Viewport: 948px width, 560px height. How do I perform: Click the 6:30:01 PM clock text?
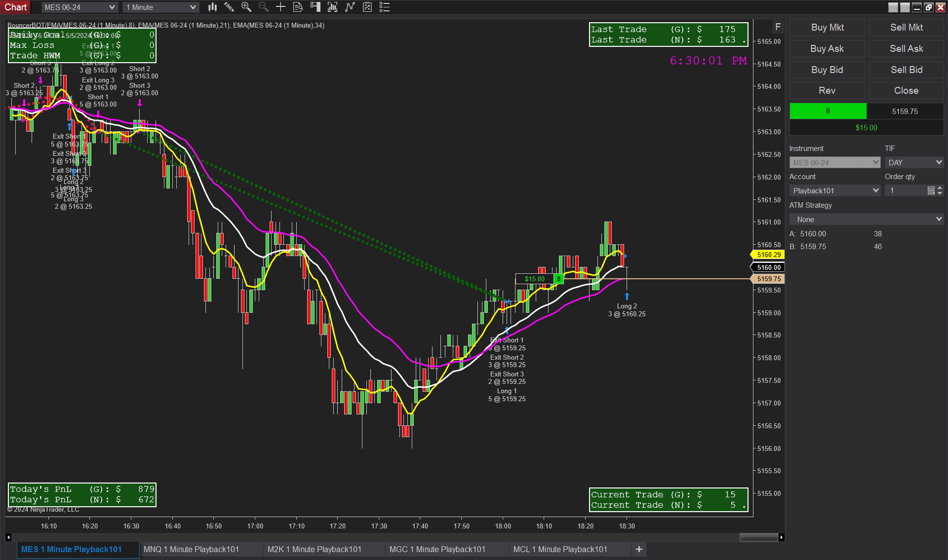(708, 61)
